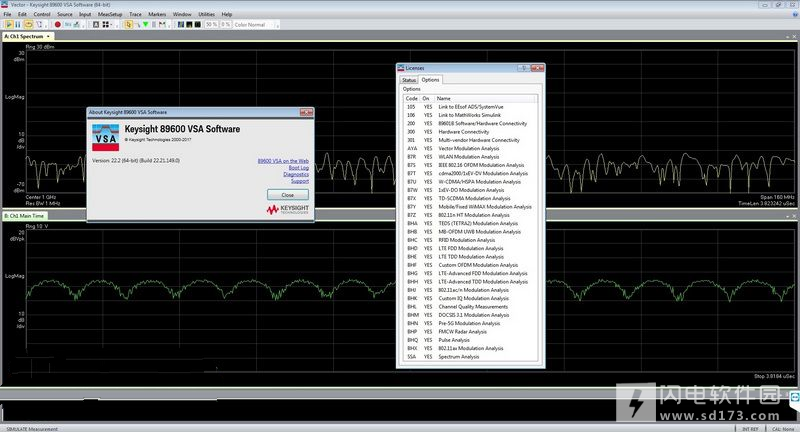Screen dimensions: 800x432
Task: Click the Name column header
Action: click(485, 98)
